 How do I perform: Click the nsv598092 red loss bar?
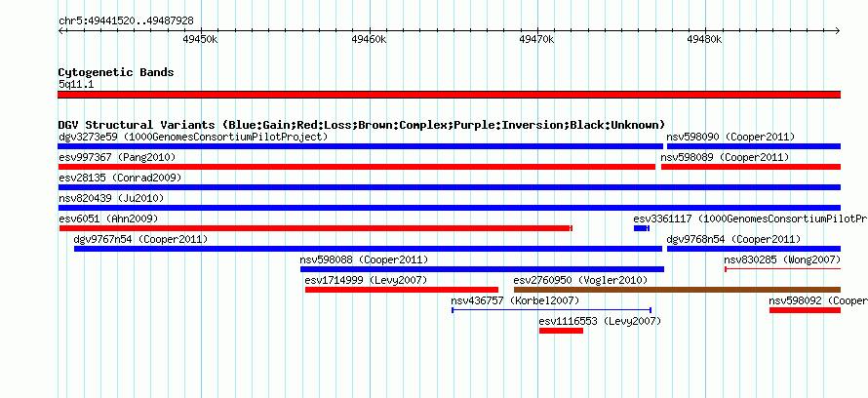pos(806,310)
